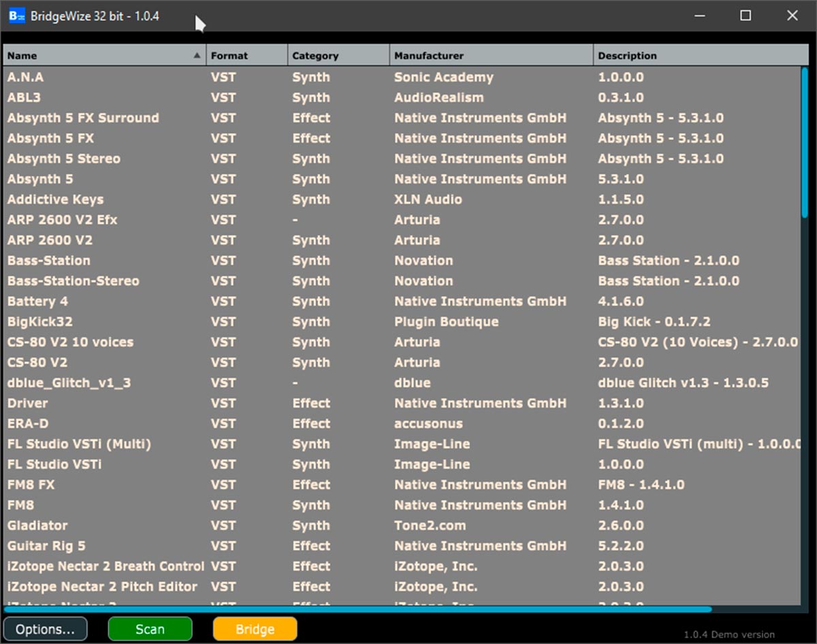The height and width of the screenshot is (644, 817).
Task: Select the Gladiator plugin
Action: coord(37,526)
